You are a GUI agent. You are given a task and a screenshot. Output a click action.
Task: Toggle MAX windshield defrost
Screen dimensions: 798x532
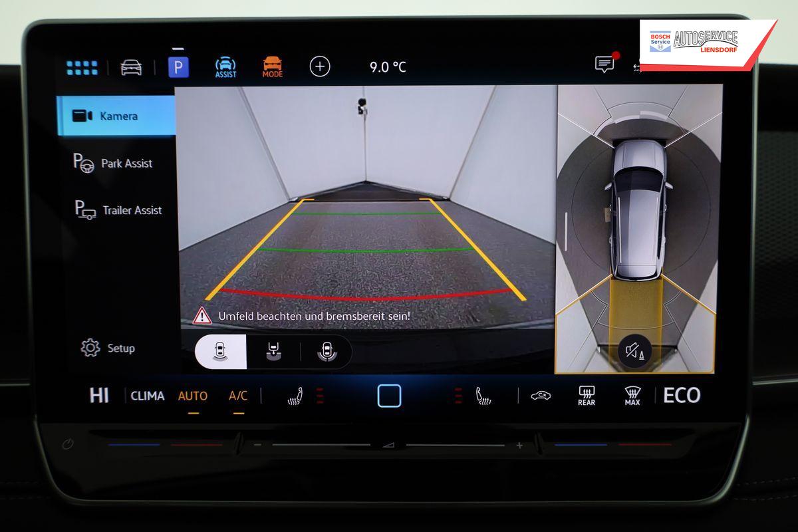point(632,396)
